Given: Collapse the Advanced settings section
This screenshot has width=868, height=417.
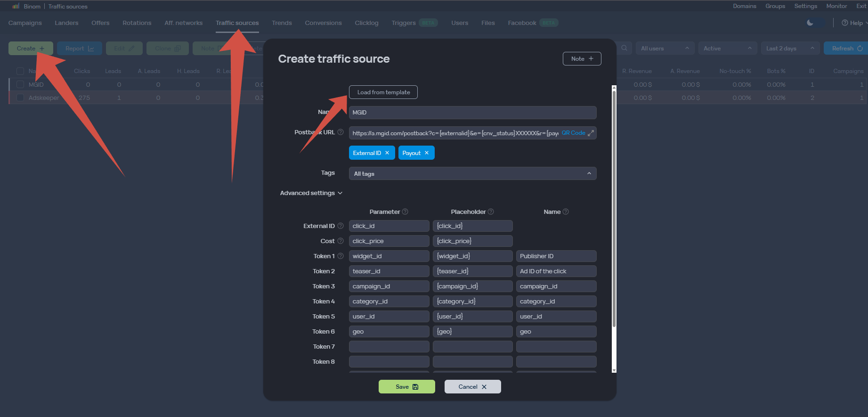Looking at the screenshot, I should (x=311, y=193).
